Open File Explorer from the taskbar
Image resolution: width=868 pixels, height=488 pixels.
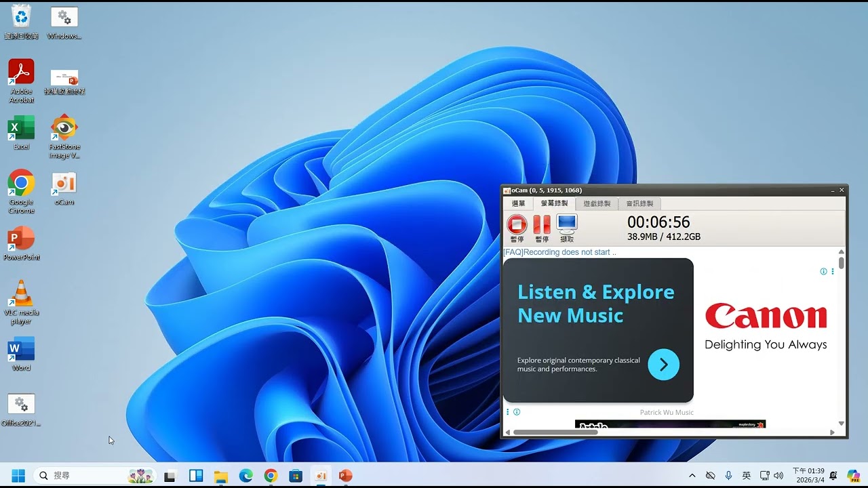pos(220,476)
